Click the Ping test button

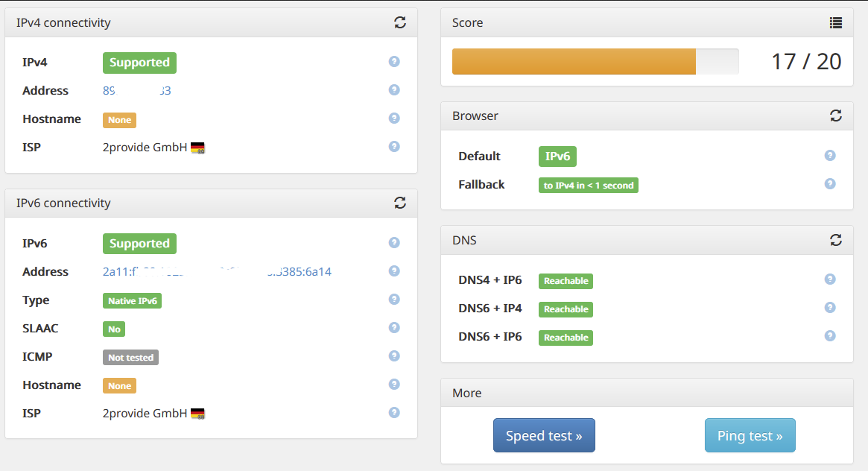[x=750, y=435]
